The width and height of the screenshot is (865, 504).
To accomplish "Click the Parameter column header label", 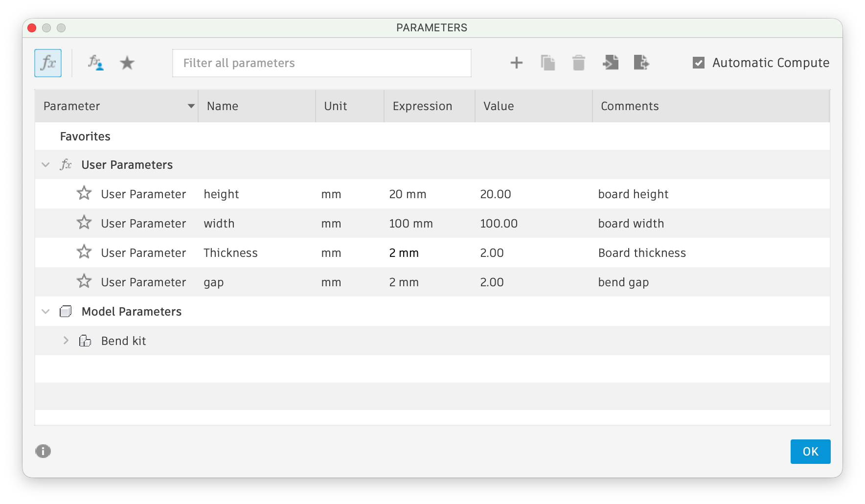I will point(71,106).
